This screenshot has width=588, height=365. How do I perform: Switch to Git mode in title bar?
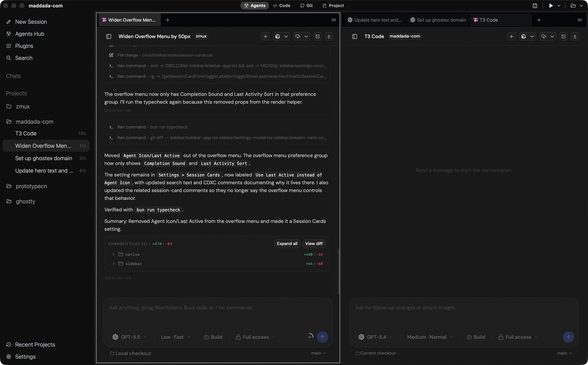tap(306, 5)
